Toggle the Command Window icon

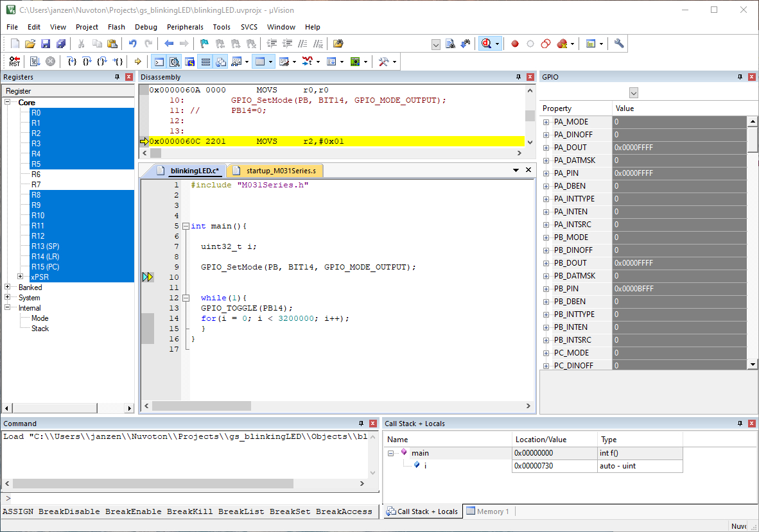pyautogui.click(x=159, y=61)
